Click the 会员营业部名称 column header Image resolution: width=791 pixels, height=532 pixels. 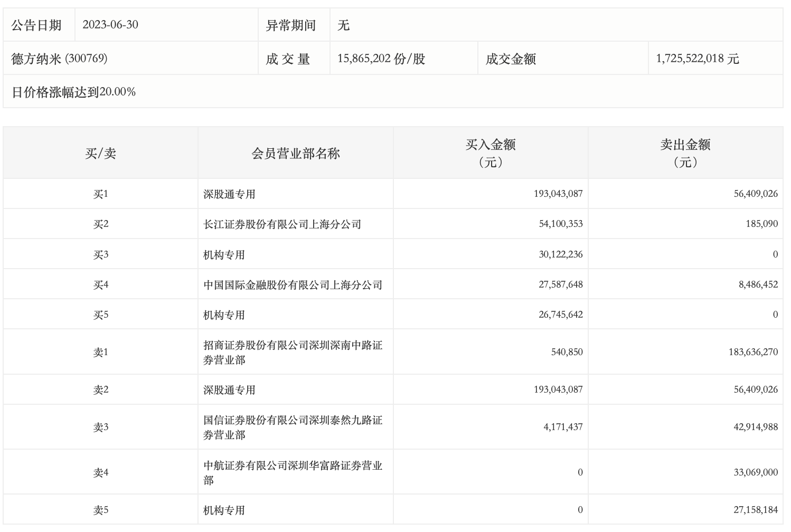296,153
